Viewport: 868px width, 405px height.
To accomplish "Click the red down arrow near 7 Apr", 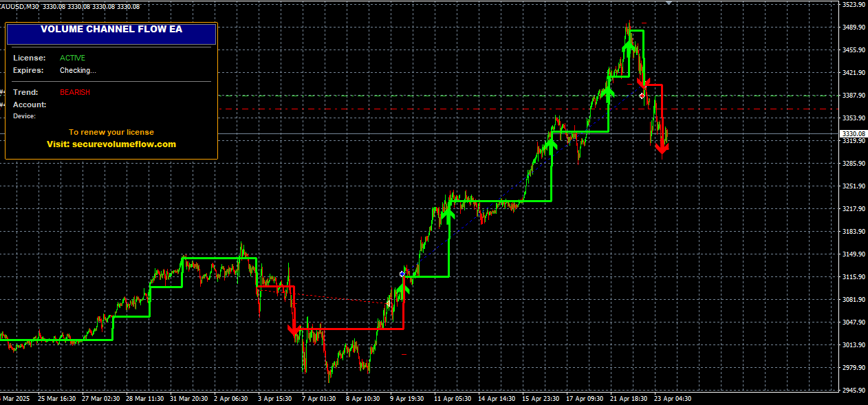I will tap(295, 329).
